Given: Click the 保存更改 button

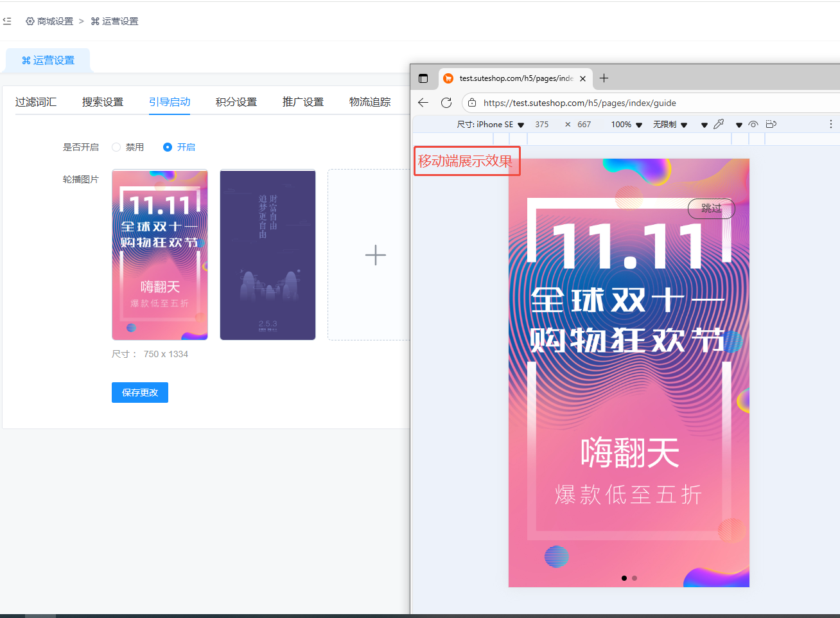Looking at the screenshot, I should point(140,393).
